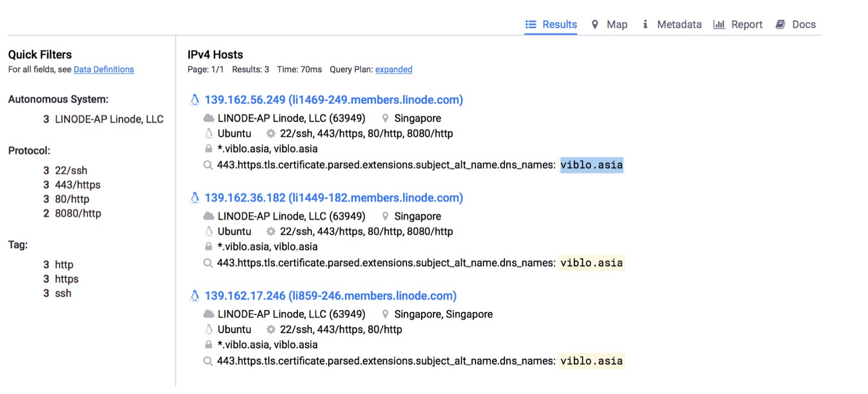Click the Map pin icon
868x394 pixels.
[x=595, y=24]
